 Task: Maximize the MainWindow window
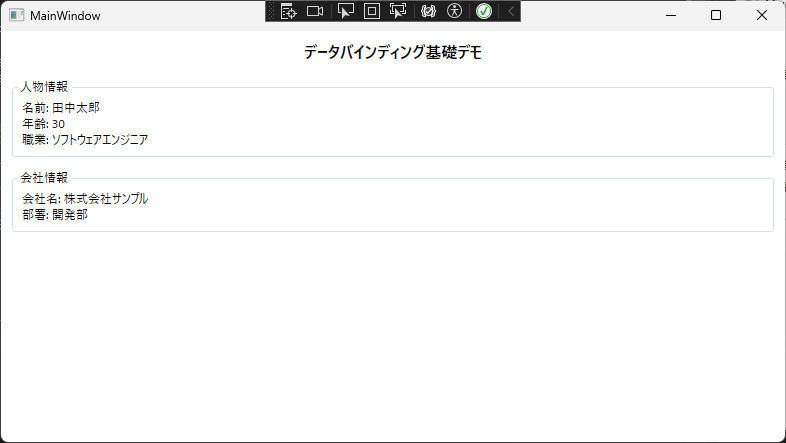(x=716, y=16)
